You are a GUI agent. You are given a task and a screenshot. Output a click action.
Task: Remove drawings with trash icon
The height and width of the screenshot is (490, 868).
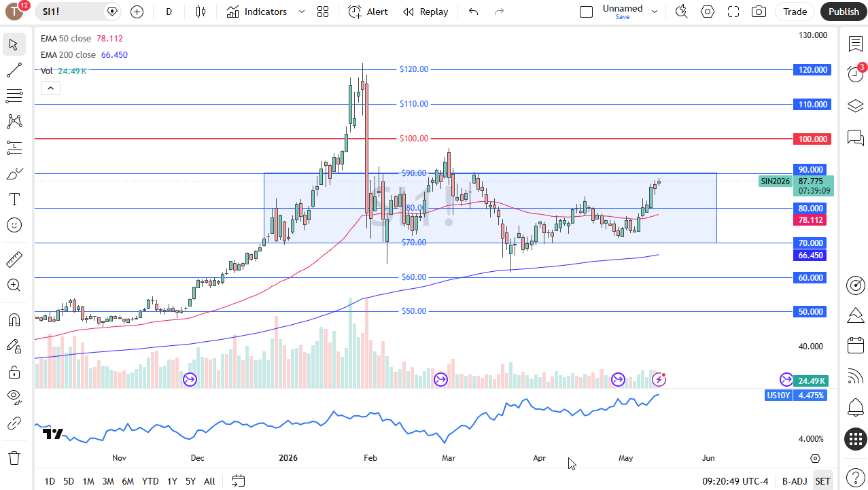click(x=14, y=457)
